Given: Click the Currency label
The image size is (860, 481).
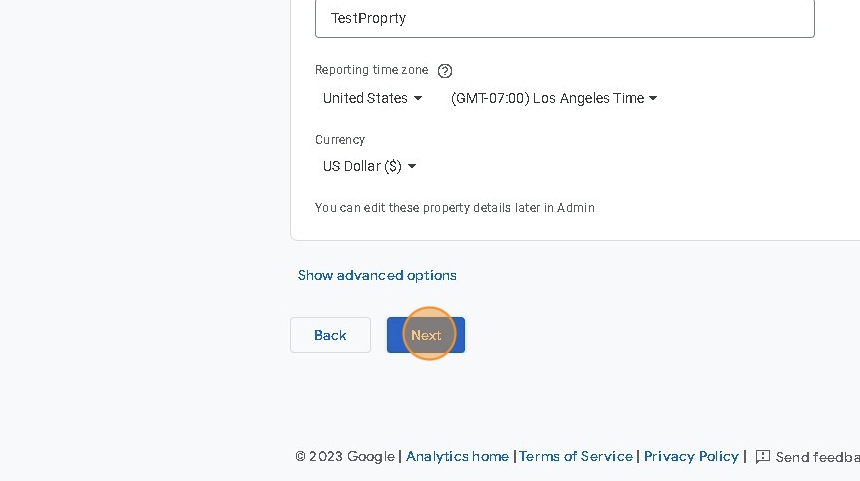Looking at the screenshot, I should (x=340, y=140).
